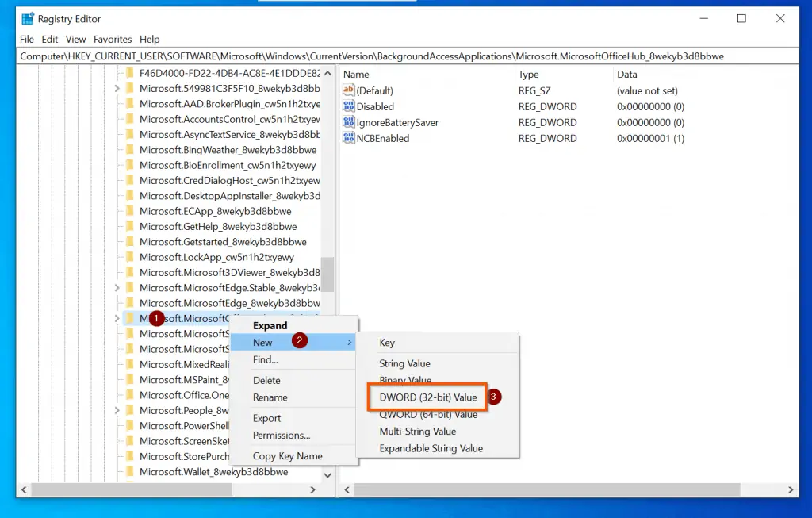
Task: Click folder icon of Microsoft.LockApp key
Action: coord(130,257)
